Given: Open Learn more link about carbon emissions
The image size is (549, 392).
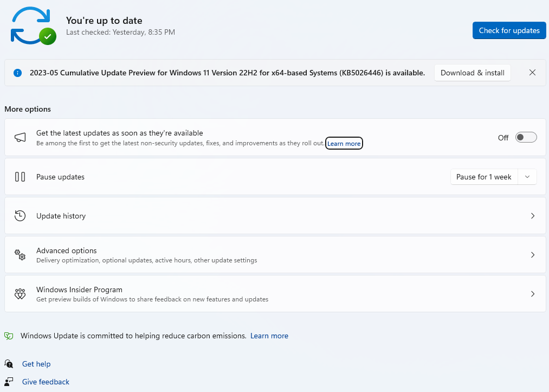Looking at the screenshot, I should 269,336.
